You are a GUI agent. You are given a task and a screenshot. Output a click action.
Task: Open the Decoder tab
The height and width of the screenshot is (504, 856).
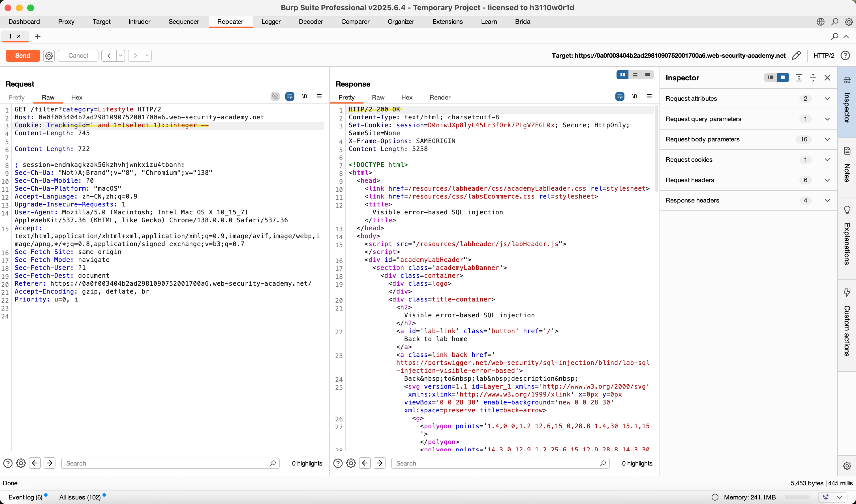pos(311,22)
